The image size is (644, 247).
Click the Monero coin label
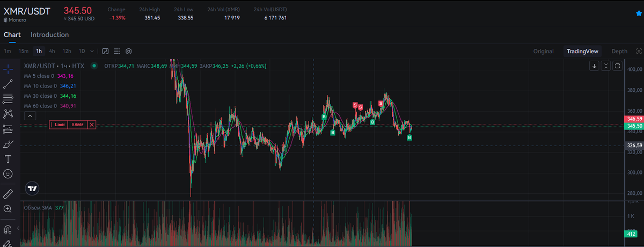point(18,20)
